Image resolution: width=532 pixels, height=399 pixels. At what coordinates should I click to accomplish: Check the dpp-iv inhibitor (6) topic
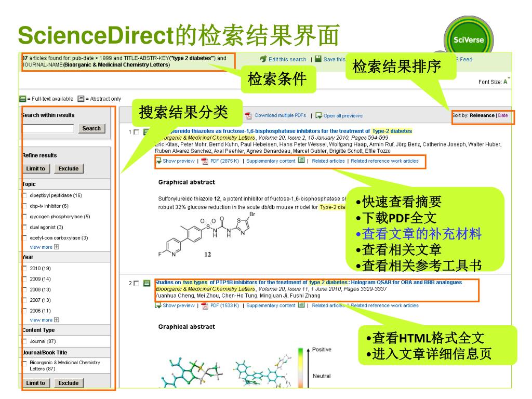pyautogui.click(x=24, y=206)
